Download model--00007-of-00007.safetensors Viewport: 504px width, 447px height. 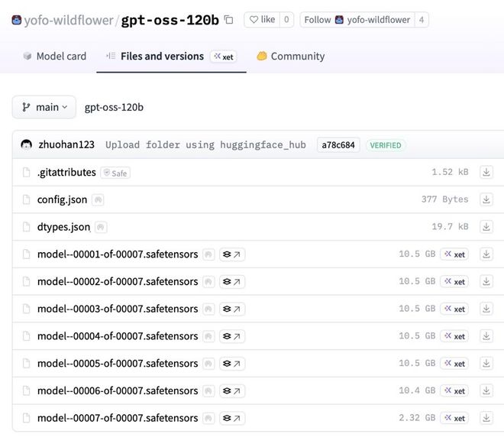tap(486, 418)
